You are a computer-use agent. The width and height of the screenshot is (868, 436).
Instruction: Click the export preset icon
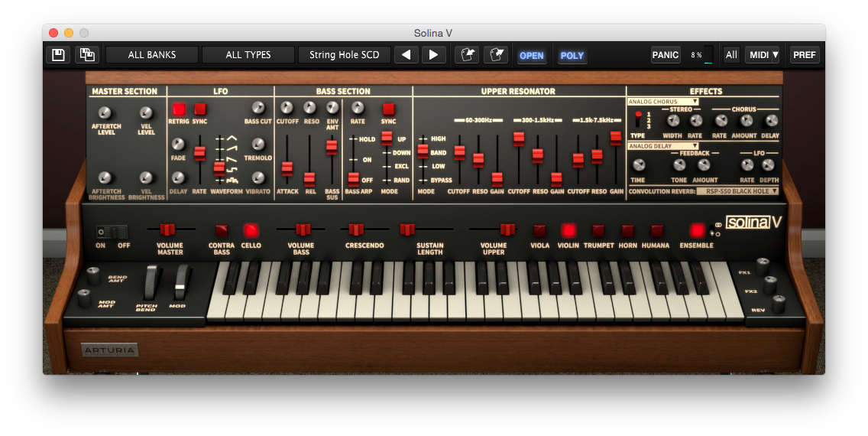495,55
